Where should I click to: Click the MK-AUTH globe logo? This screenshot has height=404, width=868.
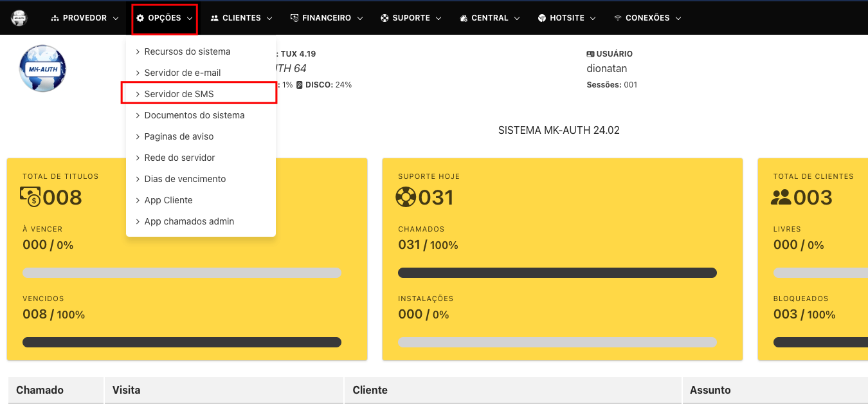pos(43,69)
